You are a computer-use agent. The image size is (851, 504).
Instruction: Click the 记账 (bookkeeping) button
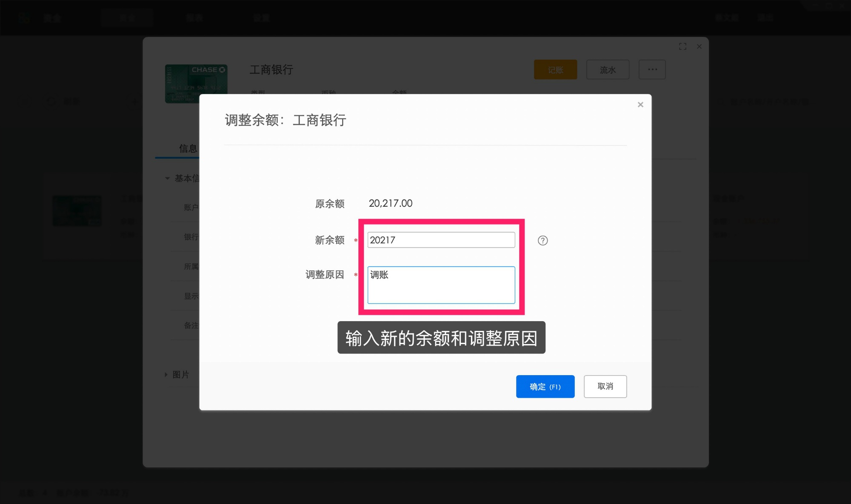tap(555, 69)
